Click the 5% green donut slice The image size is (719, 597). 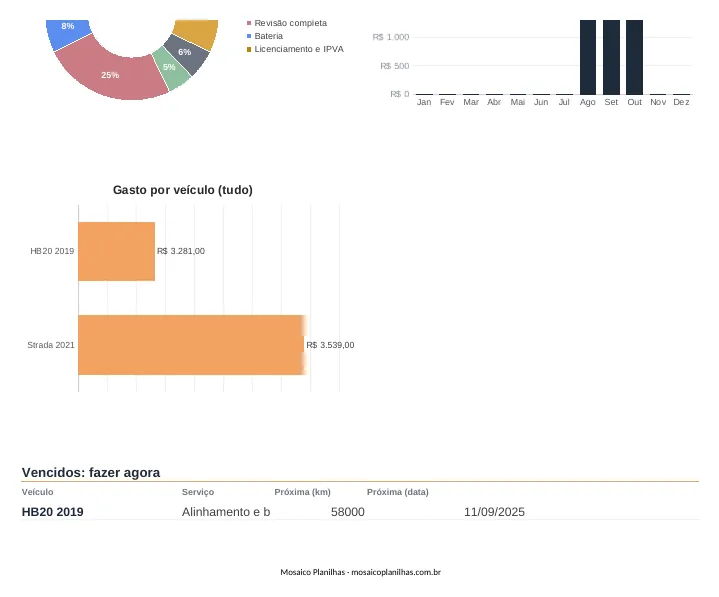(171, 69)
